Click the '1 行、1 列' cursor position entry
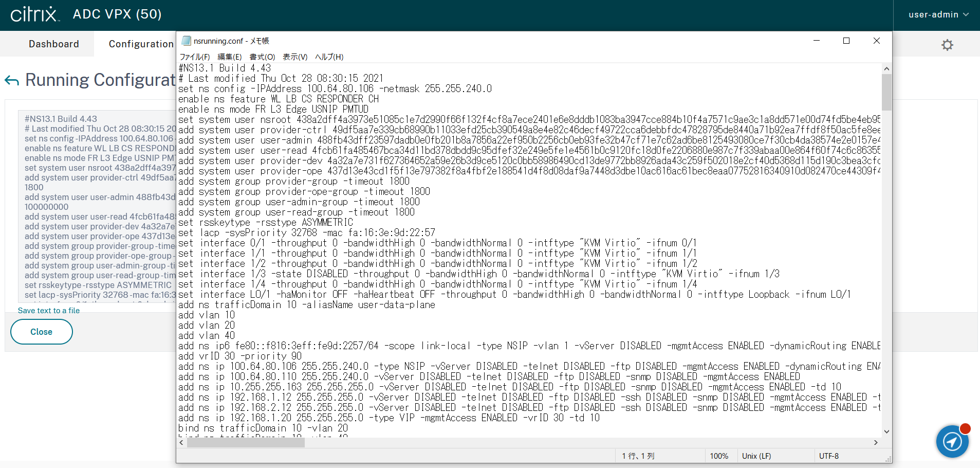Viewport: 980px width, 468px height. (638, 456)
